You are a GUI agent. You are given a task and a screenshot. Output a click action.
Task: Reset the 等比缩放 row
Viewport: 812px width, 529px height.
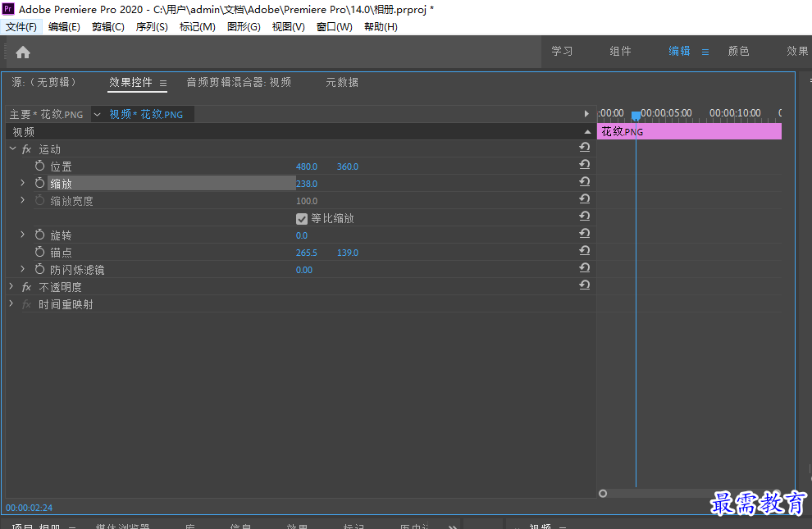[x=585, y=216]
